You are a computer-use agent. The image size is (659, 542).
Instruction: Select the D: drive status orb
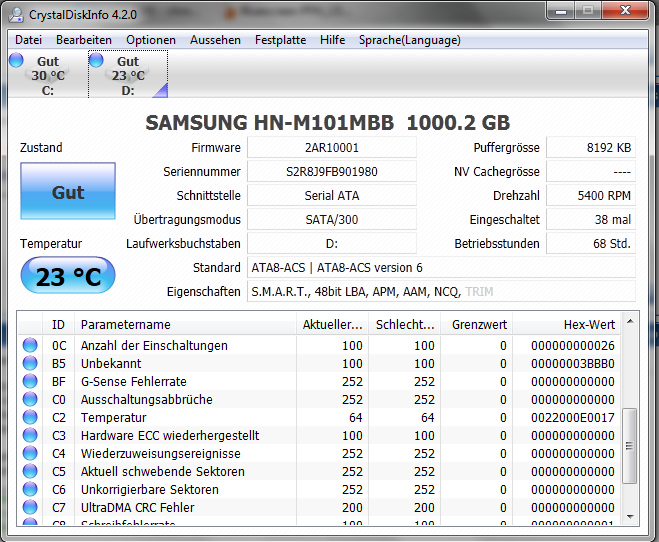tap(96, 60)
